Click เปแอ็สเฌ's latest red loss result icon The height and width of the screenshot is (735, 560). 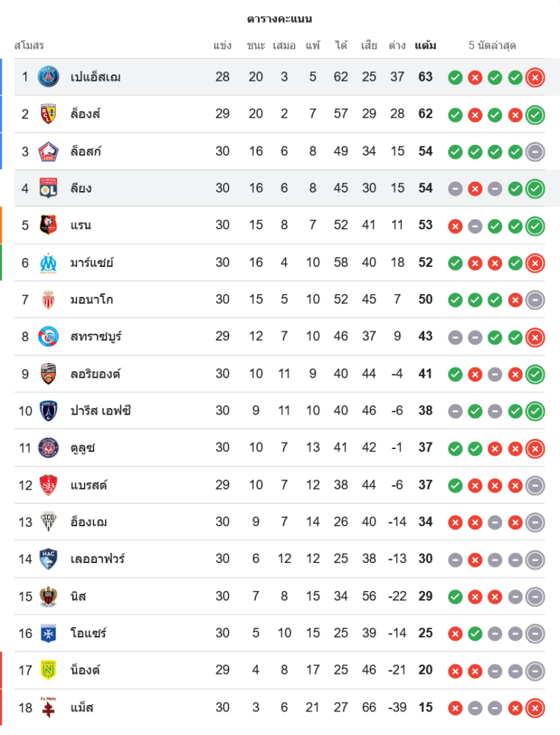[x=535, y=77]
